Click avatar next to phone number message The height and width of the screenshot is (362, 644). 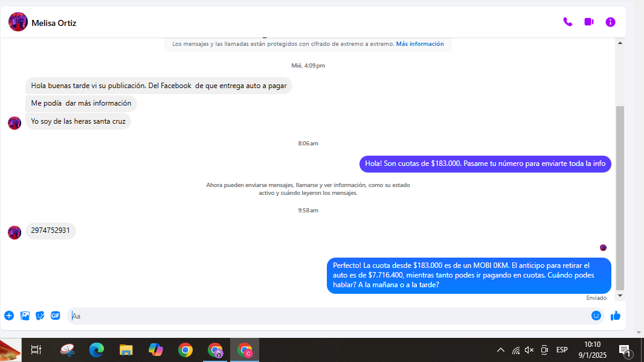click(14, 232)
